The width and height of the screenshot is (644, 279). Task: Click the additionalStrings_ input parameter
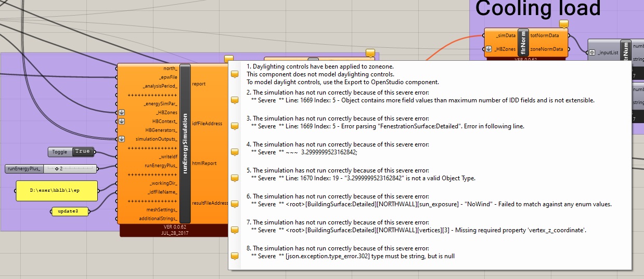point(157,218)
